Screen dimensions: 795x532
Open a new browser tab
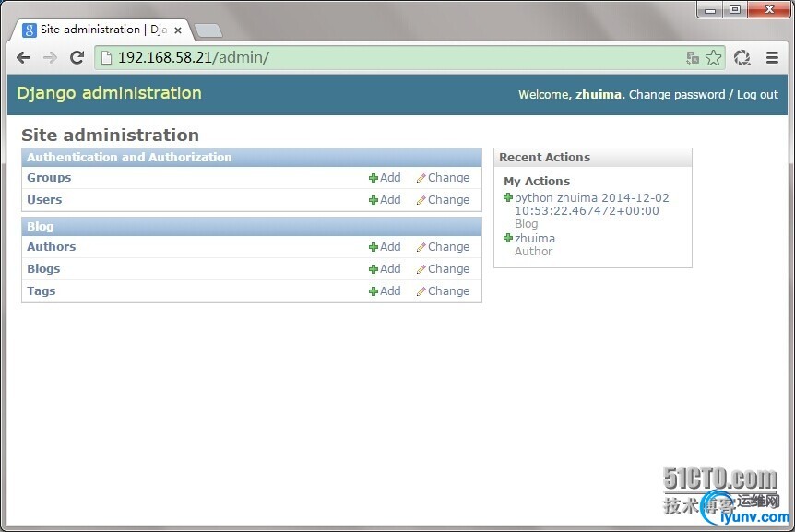[x=208, y=30]
